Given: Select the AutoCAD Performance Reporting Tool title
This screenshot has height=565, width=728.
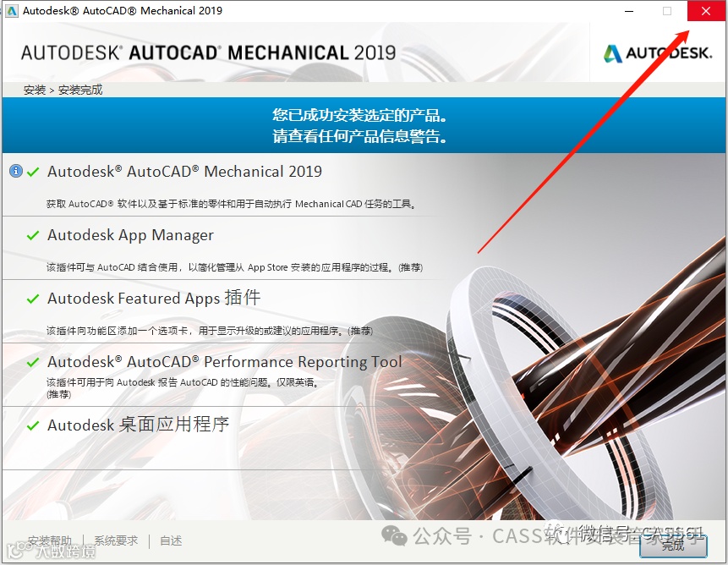Looking at the screenshot, I should tap(225, 362).
